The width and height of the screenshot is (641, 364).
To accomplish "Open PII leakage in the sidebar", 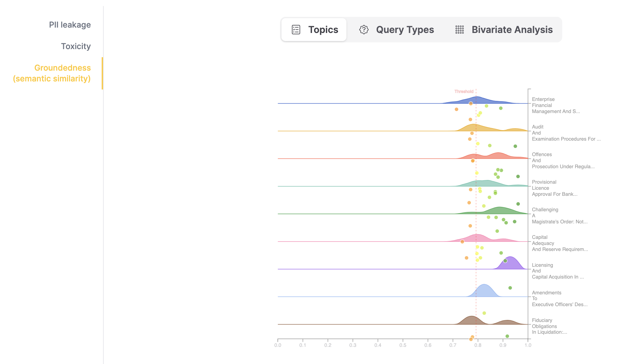I will click(x=70, y=25).
